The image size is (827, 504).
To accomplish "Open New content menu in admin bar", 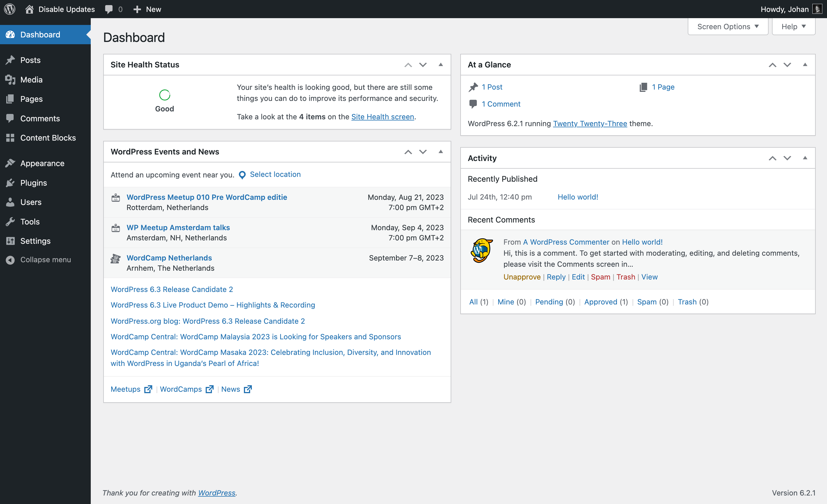I will click(x=147, y=9).
